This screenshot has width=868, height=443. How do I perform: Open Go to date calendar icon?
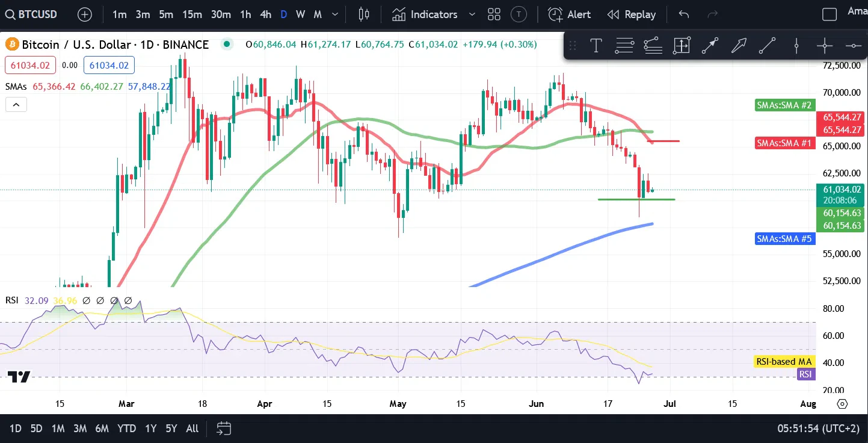click(x=224, y=429)
